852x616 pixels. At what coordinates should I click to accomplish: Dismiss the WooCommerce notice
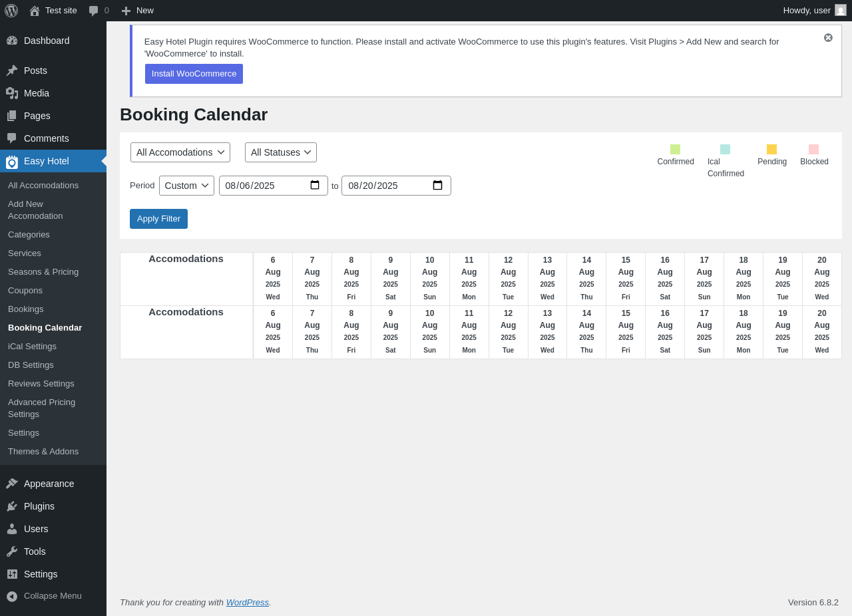pos(828,38)
